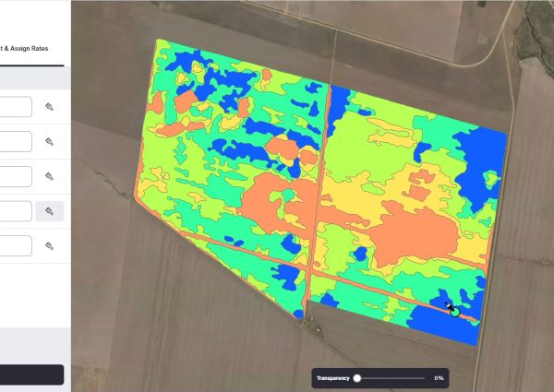Image resolution: width=554 pixels, height=392 pixels.
Task: Click the 'Transparency' label
Action: click(332, 378)
